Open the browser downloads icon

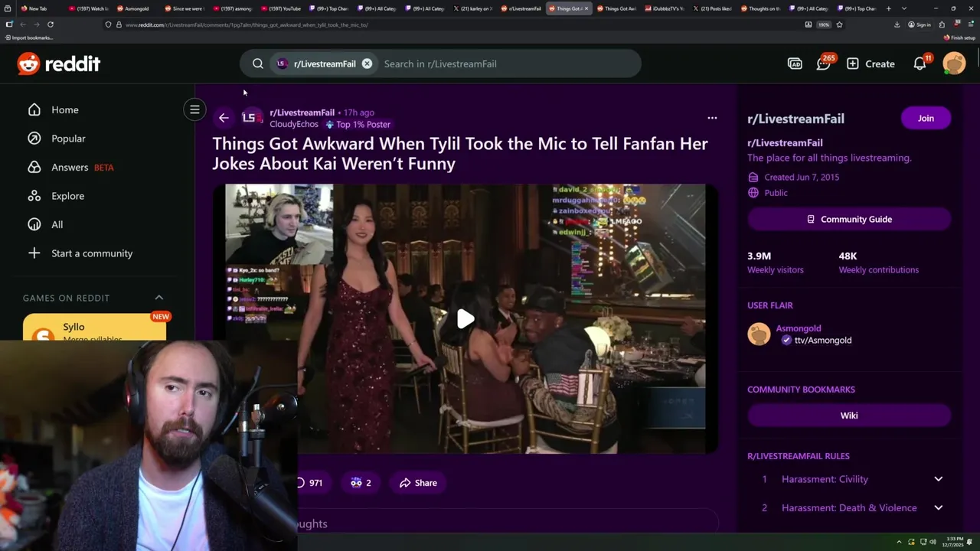tap(897, 24)
